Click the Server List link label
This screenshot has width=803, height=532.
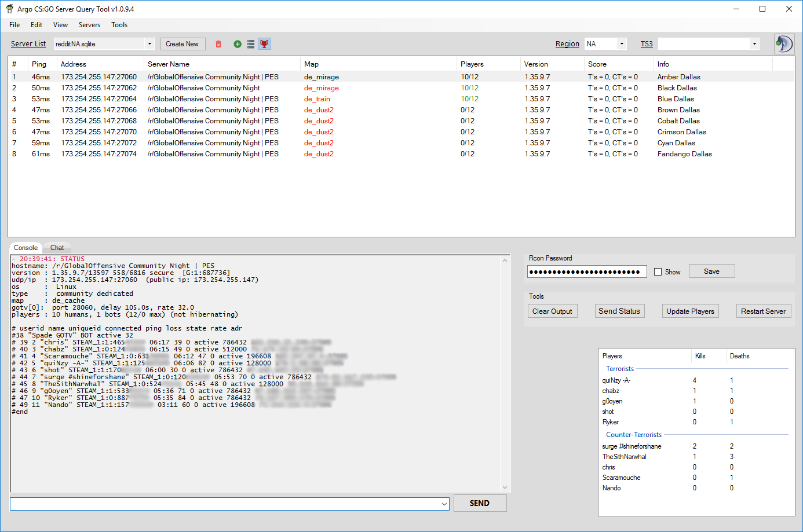click(x=28, y=44)
